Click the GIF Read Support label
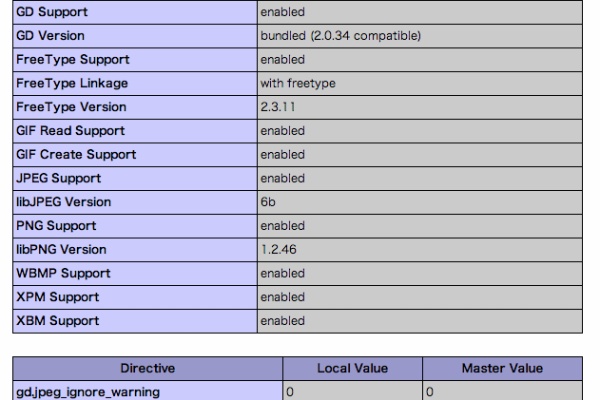 (70, 131)
